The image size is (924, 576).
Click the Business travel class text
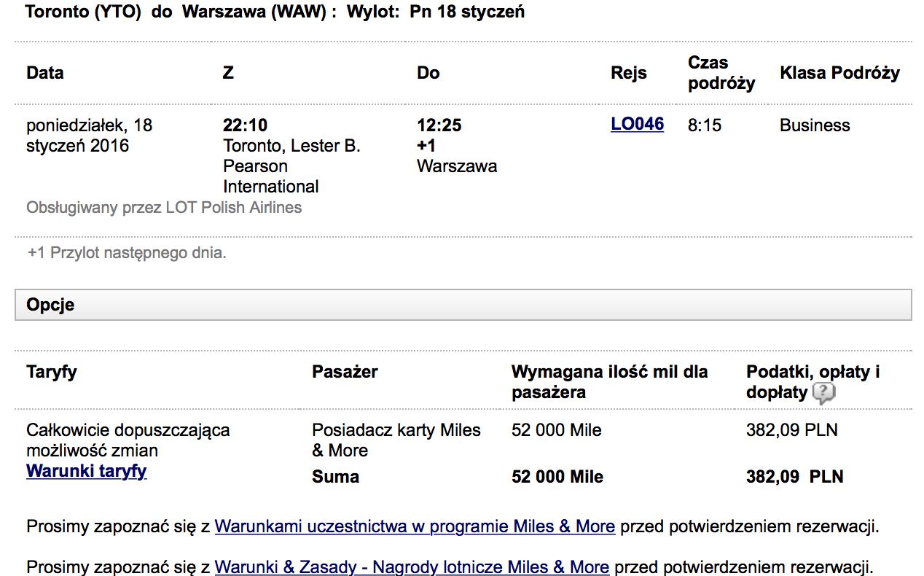(815, 125)
